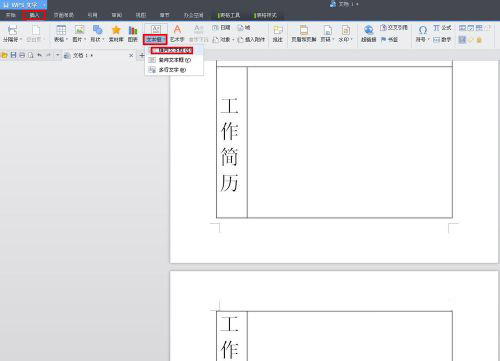Click the open folder quick-access icon
This screenshot has height=361, width=500.
click(4, 55)
